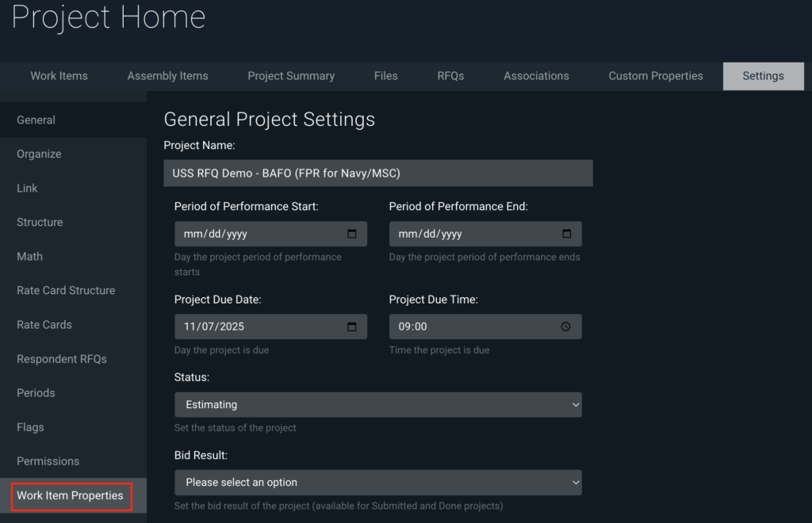Image resolution: width=812 pixels, height=523 pixels.
Task: Switch to the Work Items tab
Action: pos(59,76)
